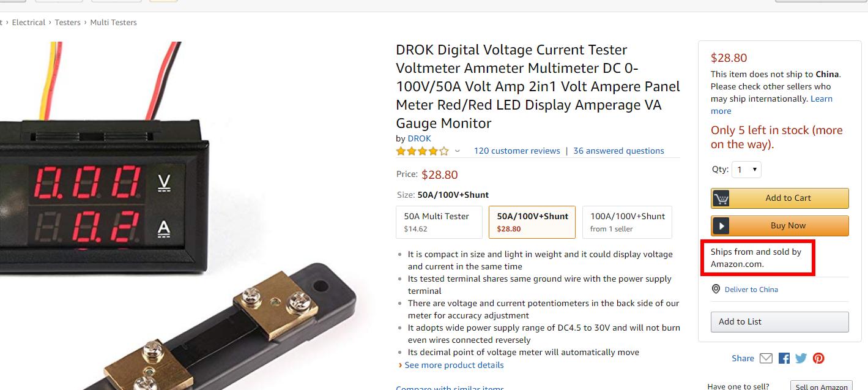This screenshot has width=868, height=390.
Task: Expand See more product details
Action: [x=454, y=365]
